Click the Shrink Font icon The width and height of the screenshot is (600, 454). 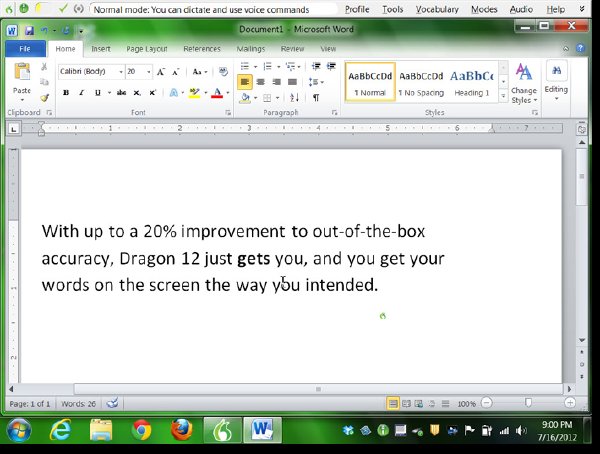click(x=176, y=72)
